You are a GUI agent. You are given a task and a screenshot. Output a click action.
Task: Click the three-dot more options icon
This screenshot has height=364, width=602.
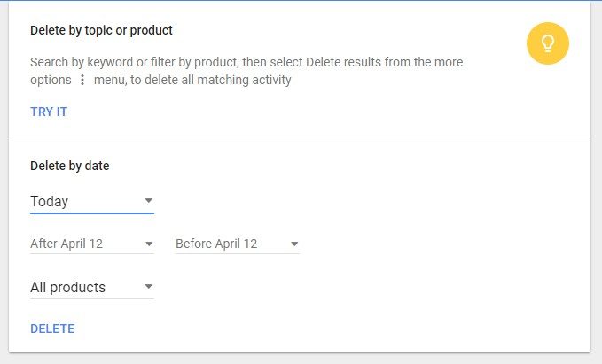coord(82,80)
